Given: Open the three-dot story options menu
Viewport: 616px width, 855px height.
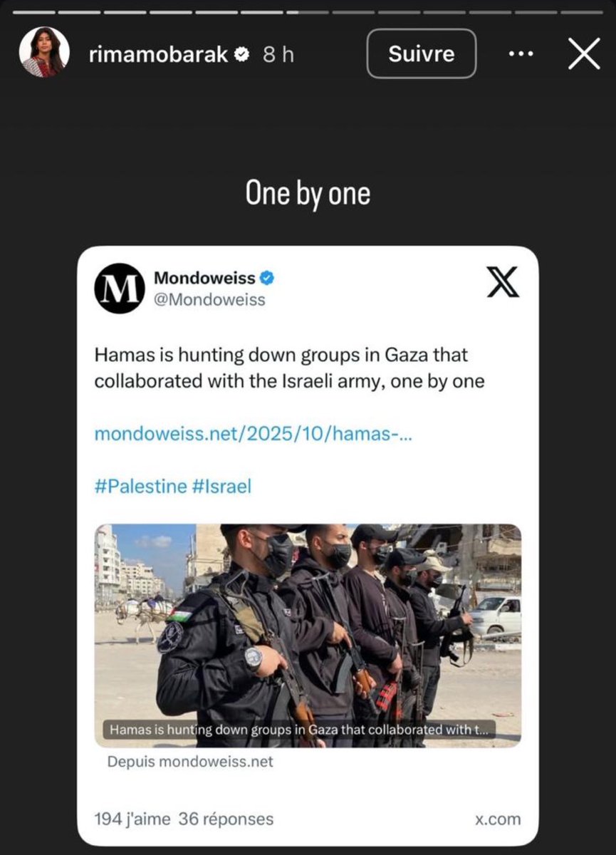Looking at the screenshot, I should (521, 53).
